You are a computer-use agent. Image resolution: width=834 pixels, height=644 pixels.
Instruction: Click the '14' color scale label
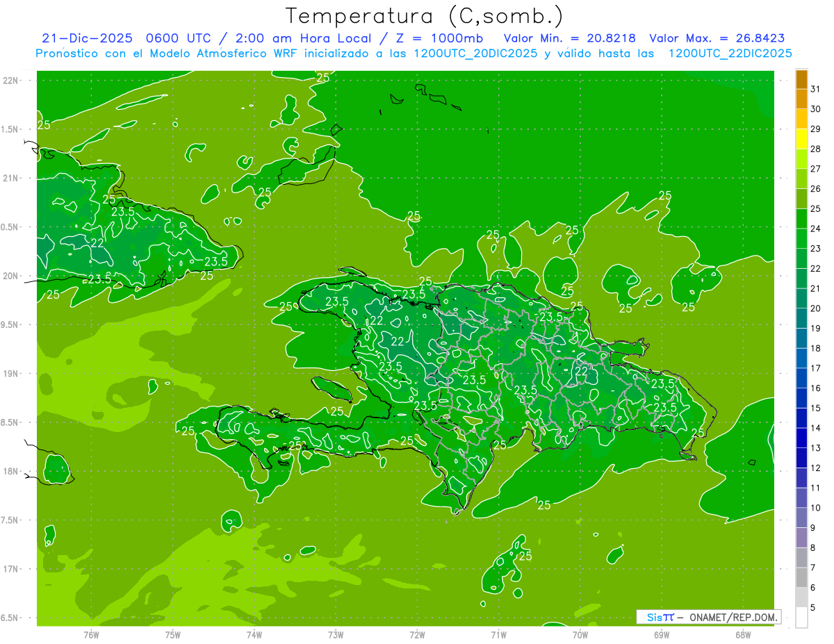[816, 428]
